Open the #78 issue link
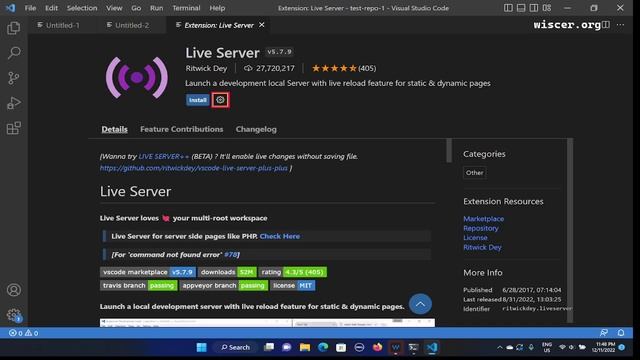This screenshot has width=640, height=360. (x=231, y=254)
